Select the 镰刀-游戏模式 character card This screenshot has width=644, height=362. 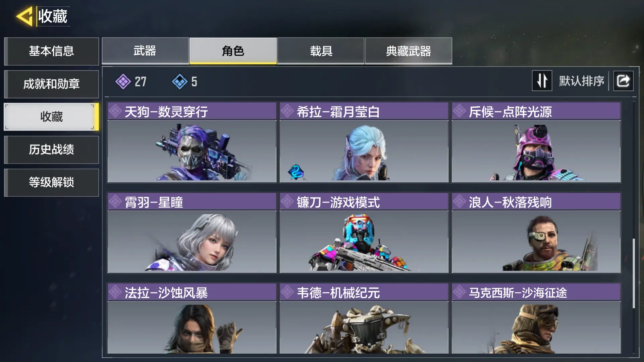click(x=364, y=233)
